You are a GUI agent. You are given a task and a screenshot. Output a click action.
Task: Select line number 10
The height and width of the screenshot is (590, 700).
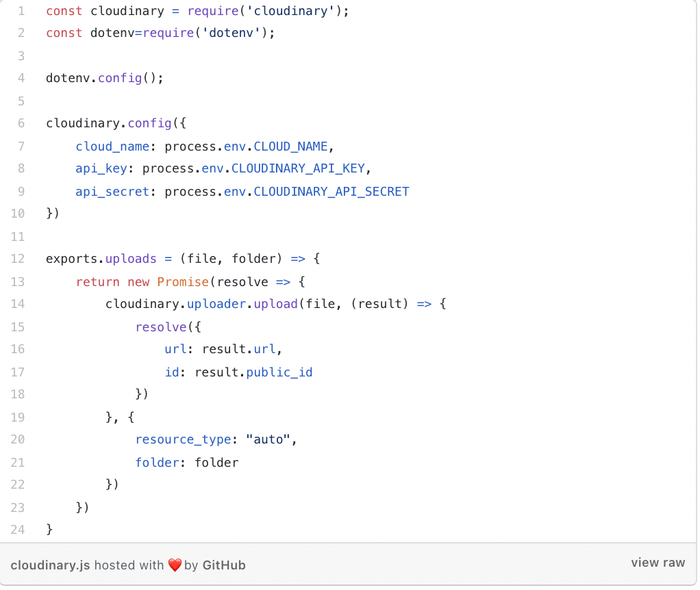pos(18,214)
